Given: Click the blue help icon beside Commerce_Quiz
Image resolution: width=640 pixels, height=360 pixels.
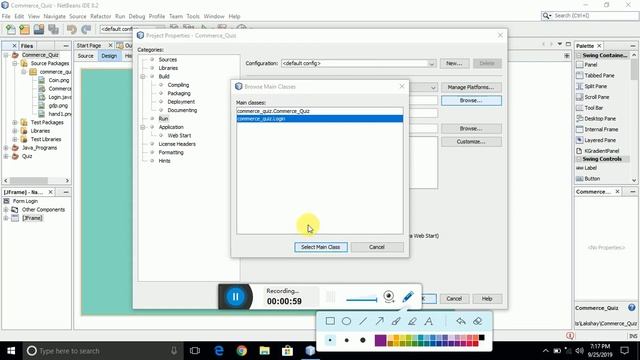Looking at the screenshot, I should (631, 308).
